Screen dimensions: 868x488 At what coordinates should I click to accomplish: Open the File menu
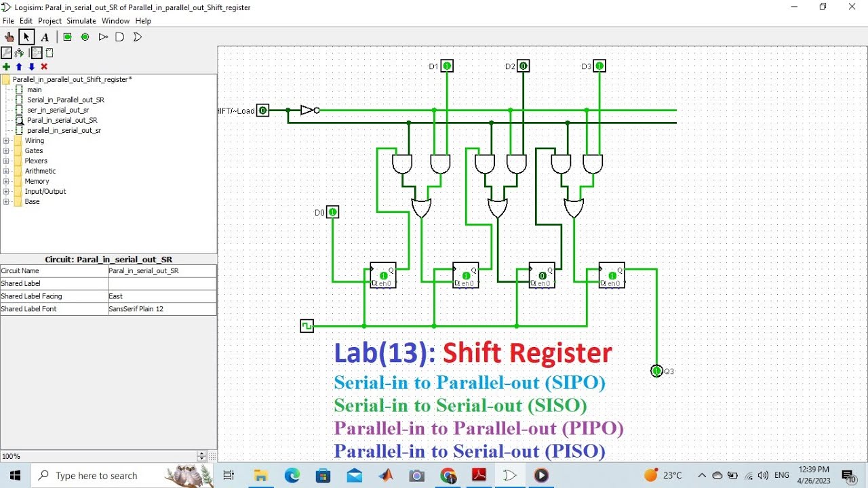(8, 21)
